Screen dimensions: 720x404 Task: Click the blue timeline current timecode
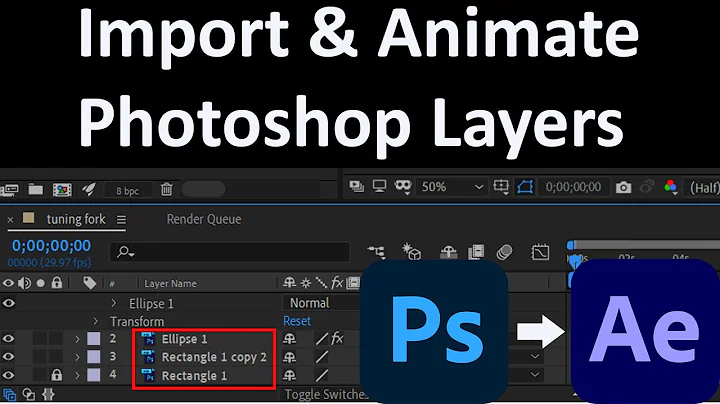51,246
